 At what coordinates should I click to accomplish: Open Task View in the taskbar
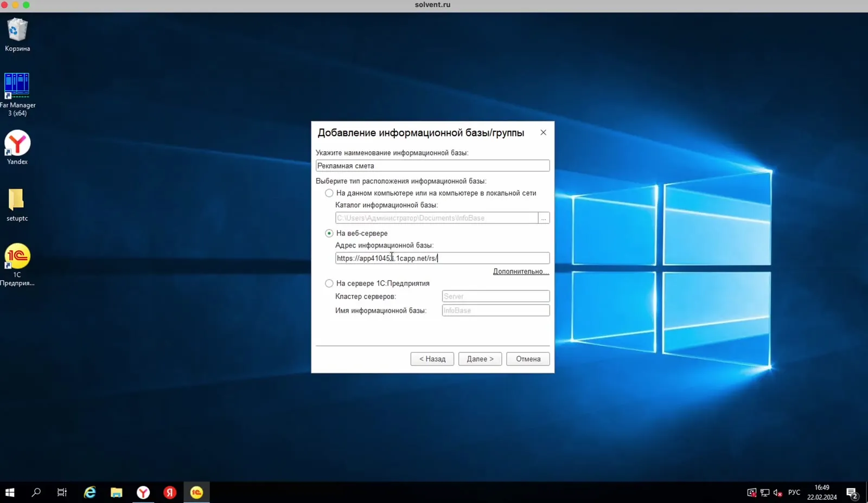point(62,492)
